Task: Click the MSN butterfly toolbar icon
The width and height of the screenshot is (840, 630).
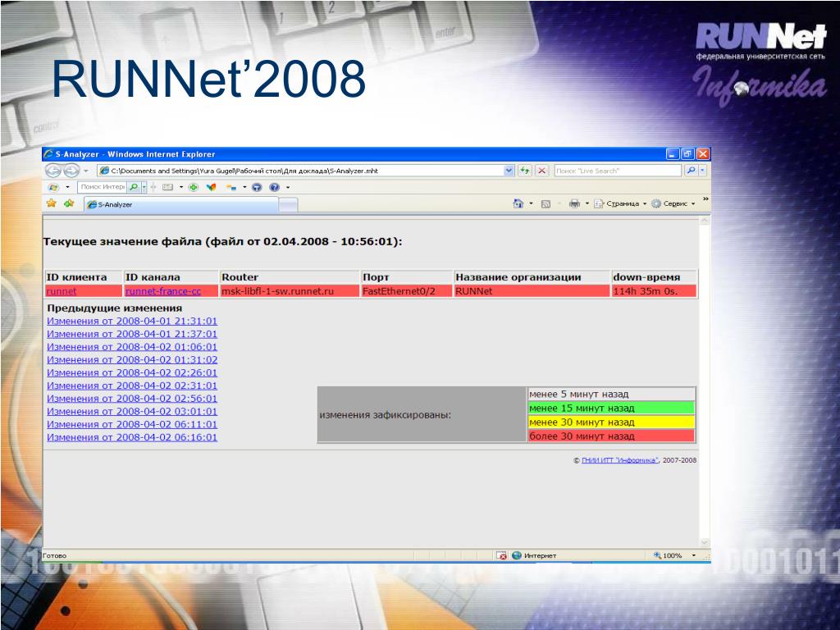Action: click(x=211, y=188)
